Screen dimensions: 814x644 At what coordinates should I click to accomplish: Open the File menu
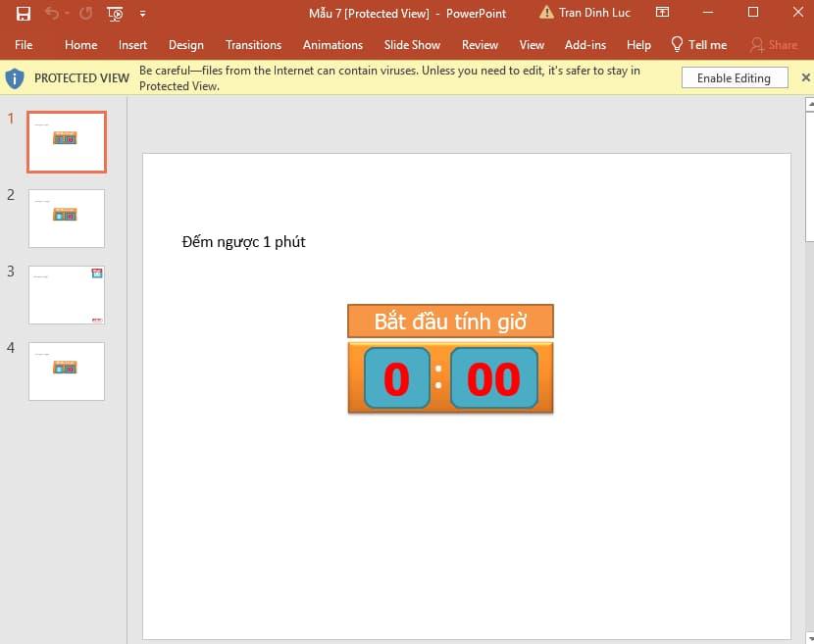tap(23, 44)
